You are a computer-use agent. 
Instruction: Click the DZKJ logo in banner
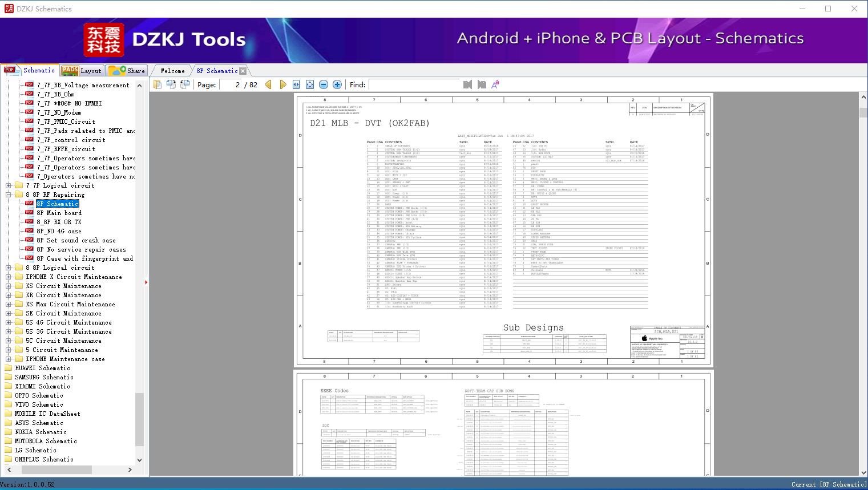click(x=104, y=40)
